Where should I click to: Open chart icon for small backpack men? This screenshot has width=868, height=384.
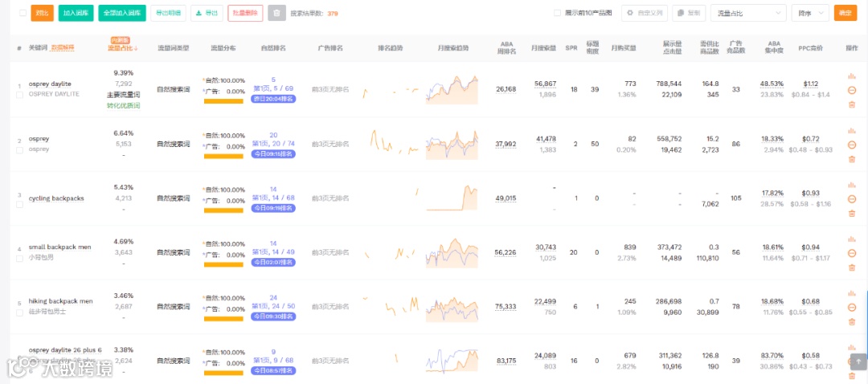pyautogui.click(x=851, y=239)
